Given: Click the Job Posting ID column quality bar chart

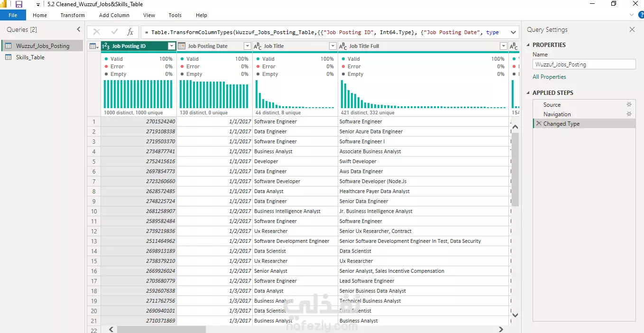Looking at the screenshot, I should [138, 94].
